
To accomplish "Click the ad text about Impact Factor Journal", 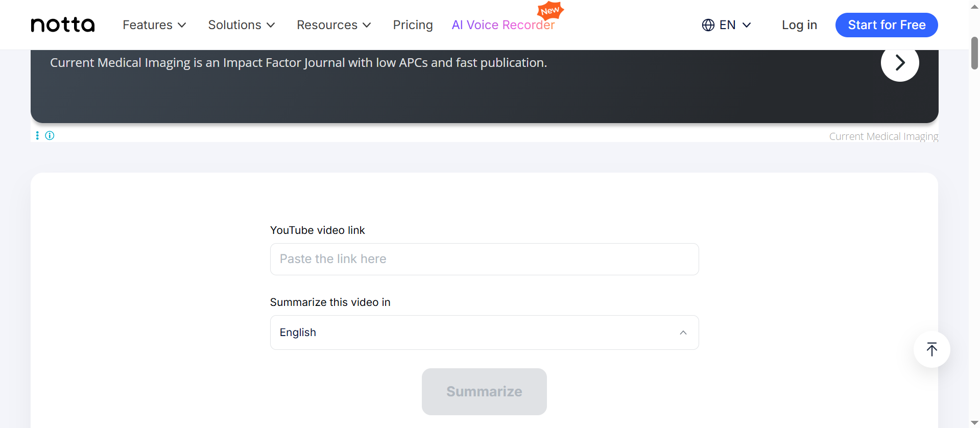I will point(298,63).
